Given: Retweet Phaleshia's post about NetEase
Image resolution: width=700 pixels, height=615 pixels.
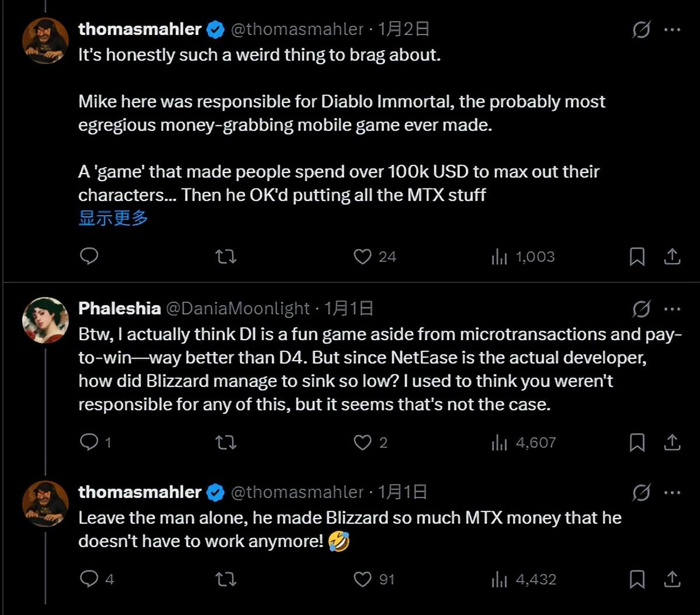Looking at the screenshot, I should 226,443.
